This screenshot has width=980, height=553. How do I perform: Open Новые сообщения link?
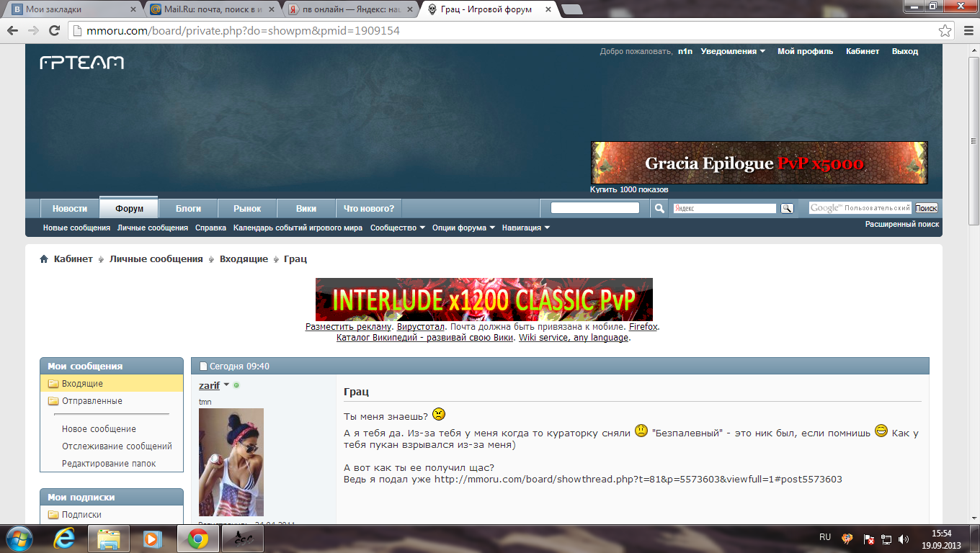point(76,228)
